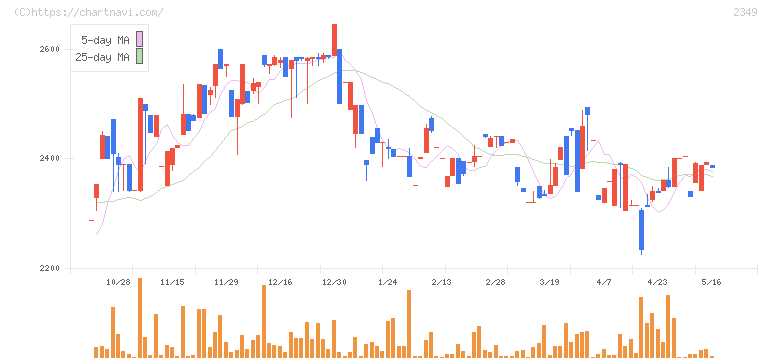Select the 3/19 date axis label

click(x=549, y=282)
